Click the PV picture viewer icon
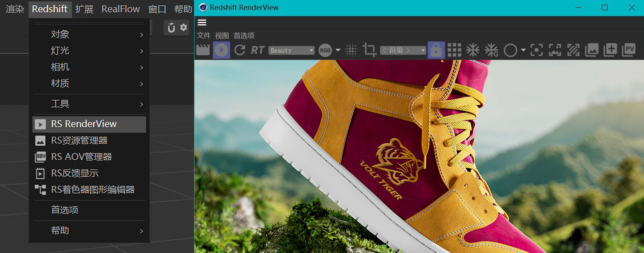 pyautogui.click(x=629, y=50)
